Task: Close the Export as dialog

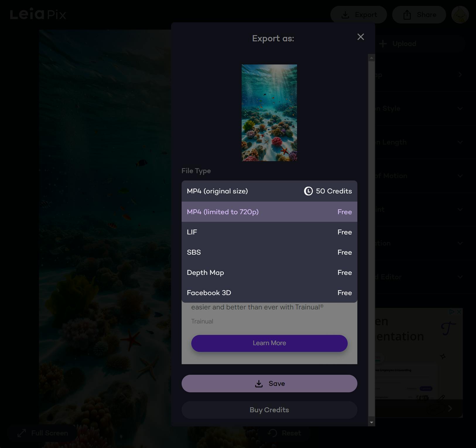Action: coord(361,37)
